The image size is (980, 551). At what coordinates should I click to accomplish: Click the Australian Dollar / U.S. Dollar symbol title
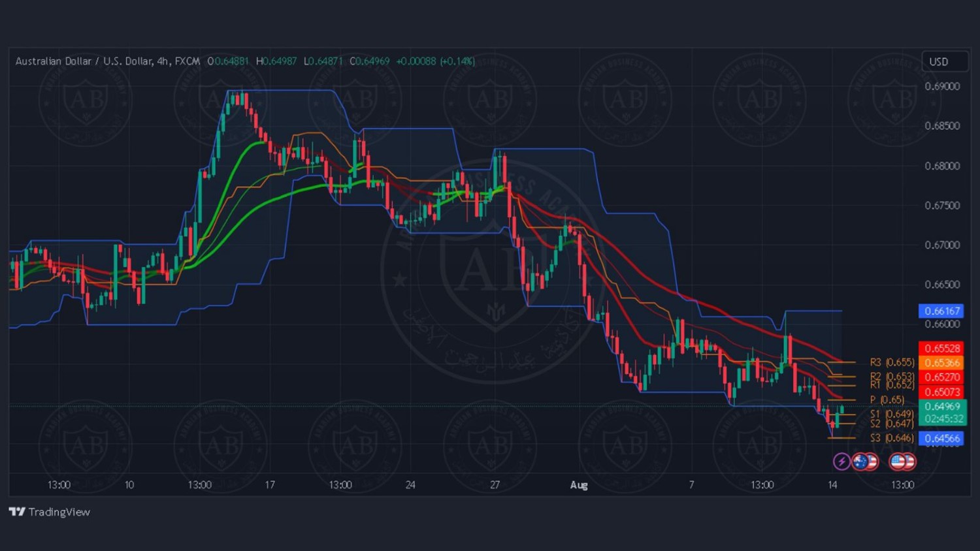85,61
